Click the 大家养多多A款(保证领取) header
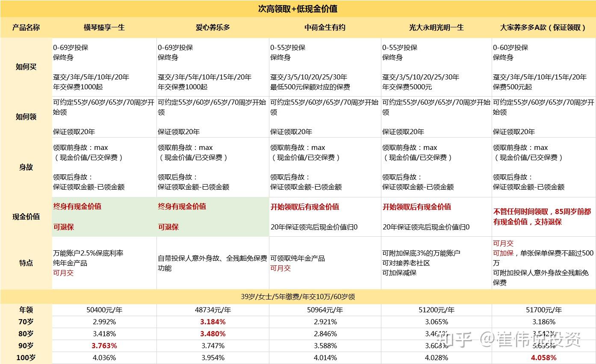 (543, 27)
